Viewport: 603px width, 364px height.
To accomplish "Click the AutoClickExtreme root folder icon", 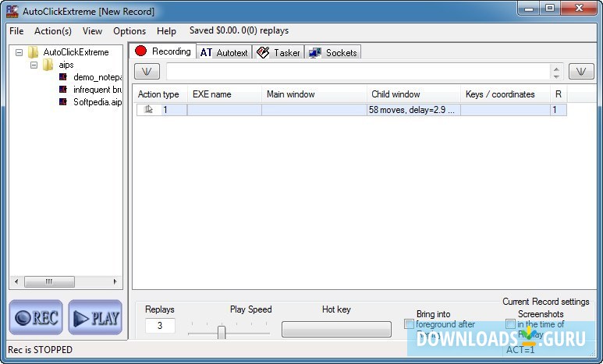I will tap(34, 52).
